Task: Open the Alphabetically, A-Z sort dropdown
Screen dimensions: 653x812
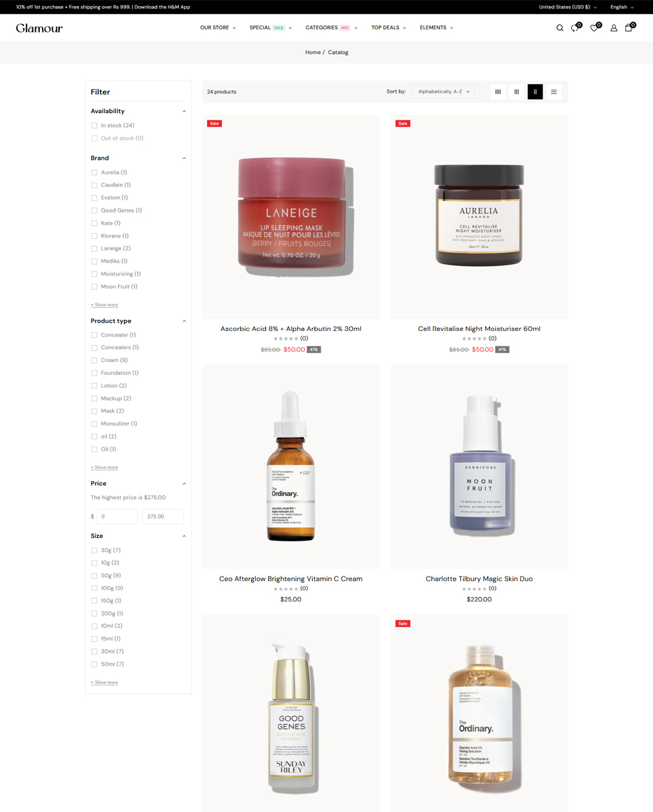Action: click(444, 91)
